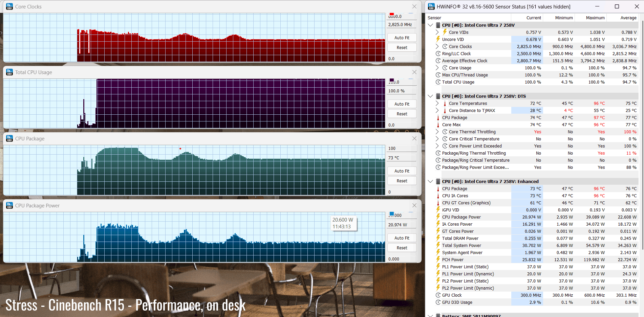The image size is (644, 317).
Task: Click minimum value field 0.000 in CPU Package Power
Action: (x=402, y=259)
